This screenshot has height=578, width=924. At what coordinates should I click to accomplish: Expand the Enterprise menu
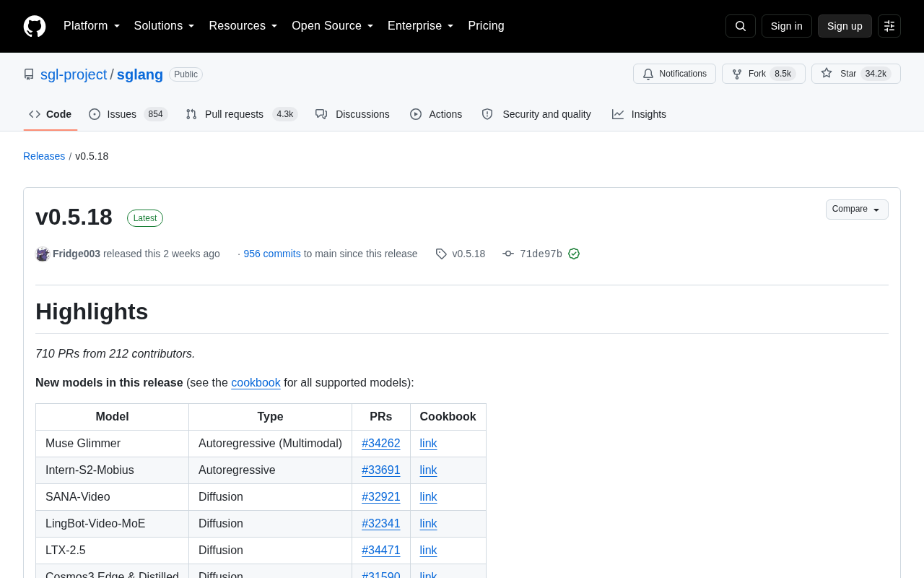click(x=421, y=26)
